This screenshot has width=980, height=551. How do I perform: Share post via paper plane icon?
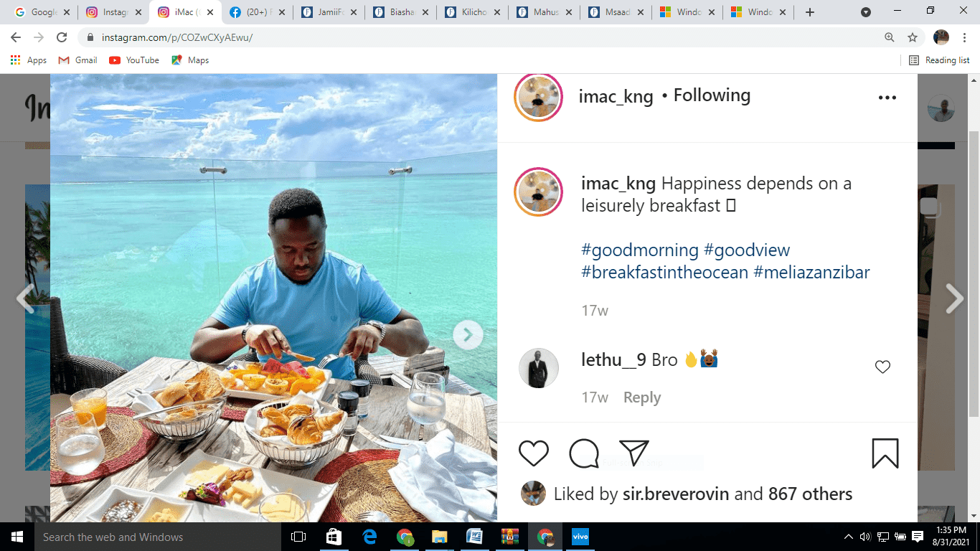coord(634,453)
